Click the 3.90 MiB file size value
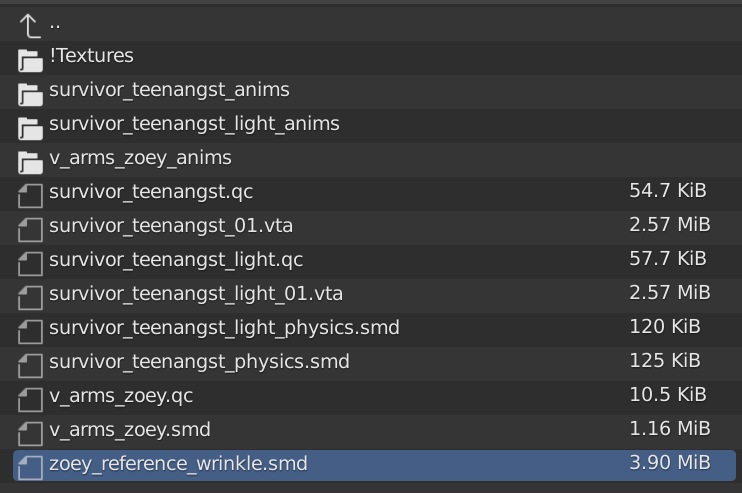The height and width of the screenshot is (493, 742). 669,462
